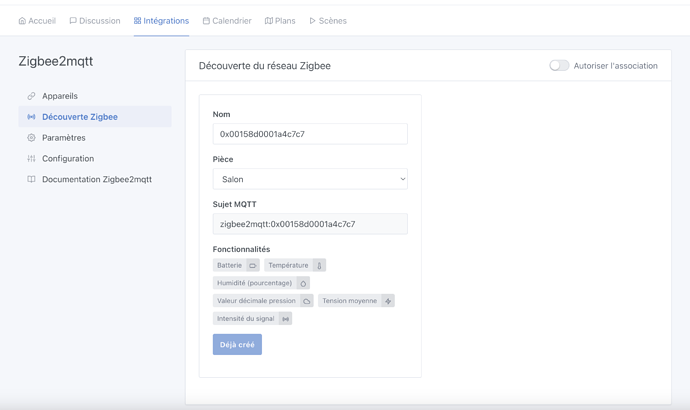Click the battery icon in Batterie tag
Screen dimensions: 690x410
point(253,265)
